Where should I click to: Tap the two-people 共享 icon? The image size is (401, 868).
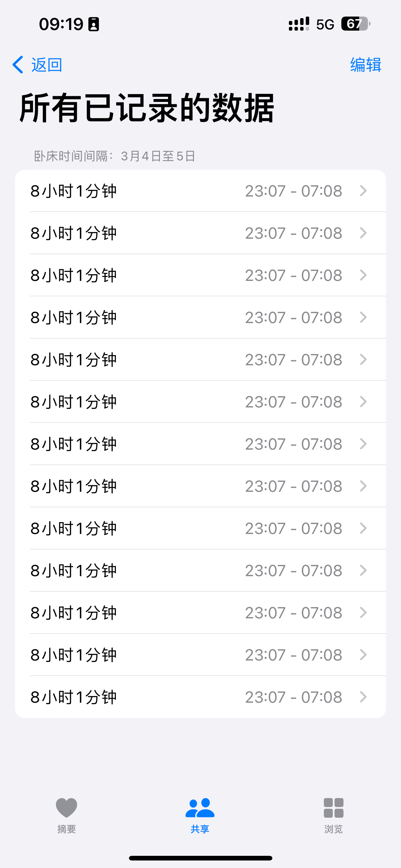(200, 807)
